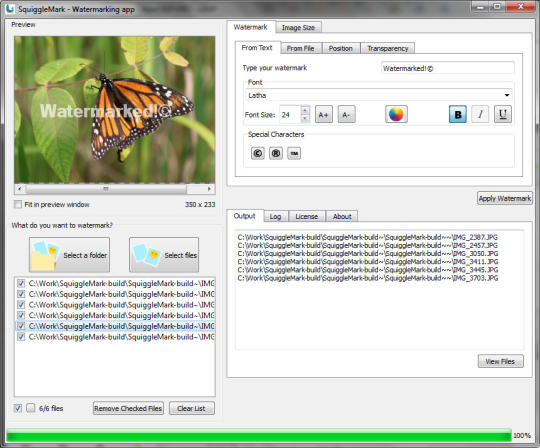Select the From Text tab
The image size is (540, 448).
coord(257,48)
